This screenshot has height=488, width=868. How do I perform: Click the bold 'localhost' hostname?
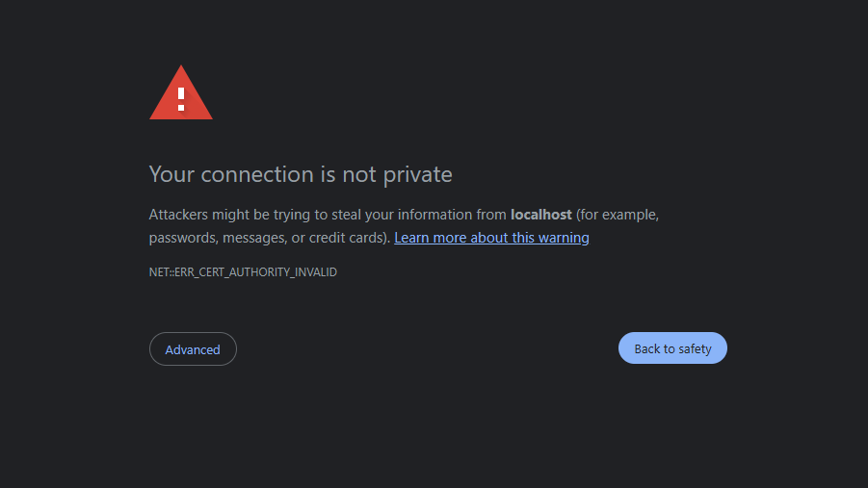(x=540, y=215)
